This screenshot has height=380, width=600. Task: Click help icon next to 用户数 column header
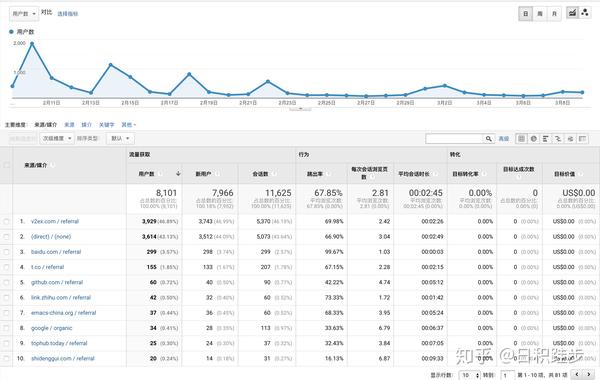(x=160, y=174)
